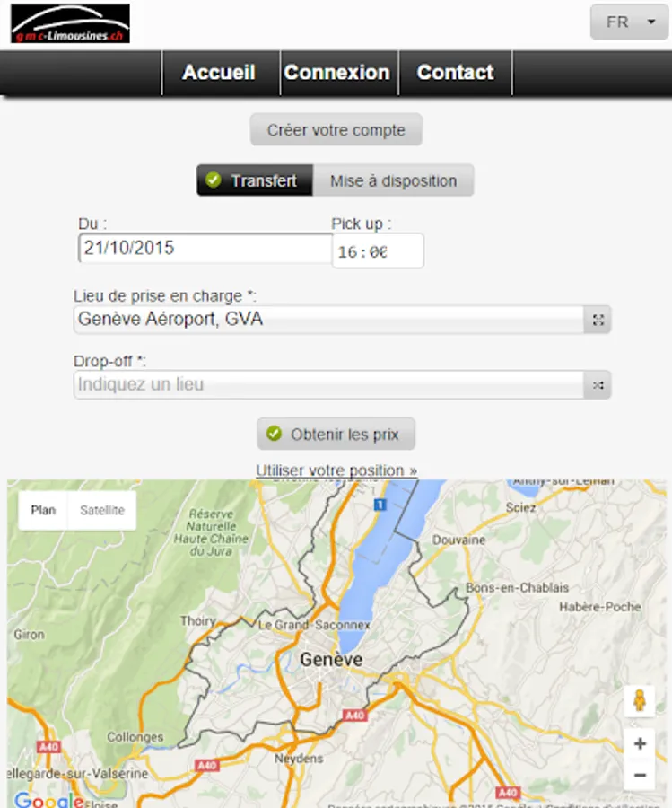Open the Contact menu item
The width and height of the screenshot is (672, 808).
[x=455, y=73]
